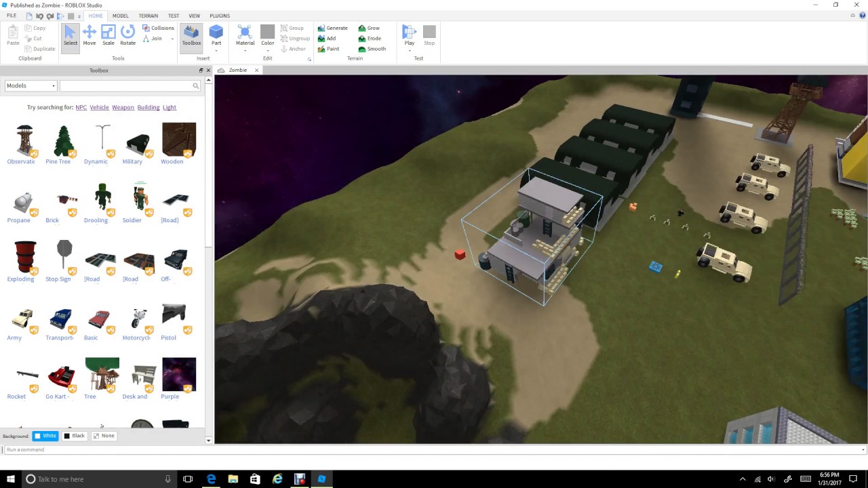Click the Duplicate button

click(40, 49)
